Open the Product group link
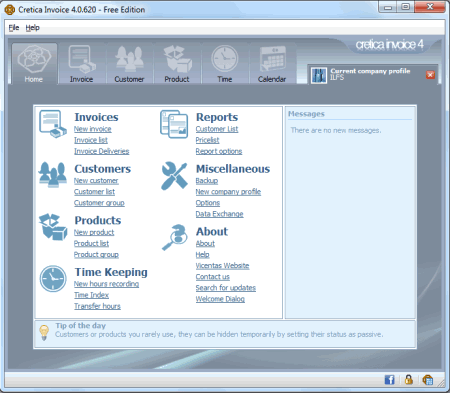The height and width of the screenshot is (393, 450). [96, 255]
